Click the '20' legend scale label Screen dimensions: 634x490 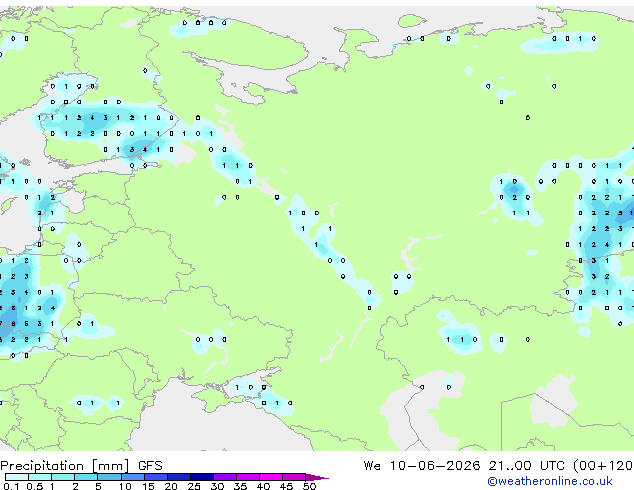point(171,486)
